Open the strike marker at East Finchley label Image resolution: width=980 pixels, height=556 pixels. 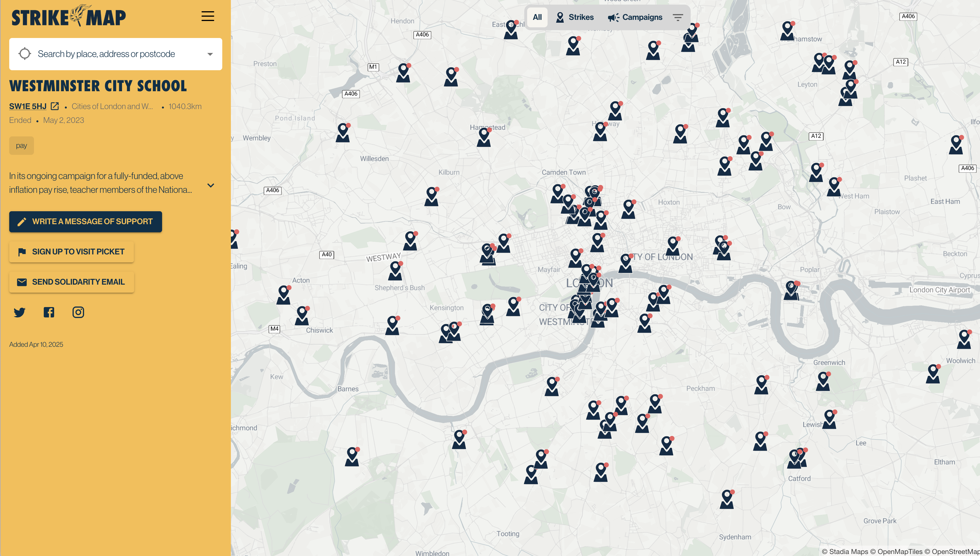pyautogui.click(x=511, y=29)
